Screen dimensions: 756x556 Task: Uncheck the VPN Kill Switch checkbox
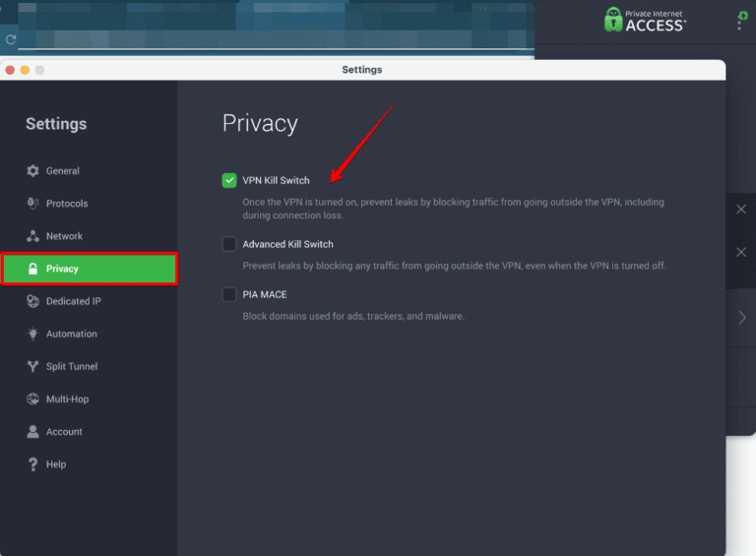(x=229, y=180)
